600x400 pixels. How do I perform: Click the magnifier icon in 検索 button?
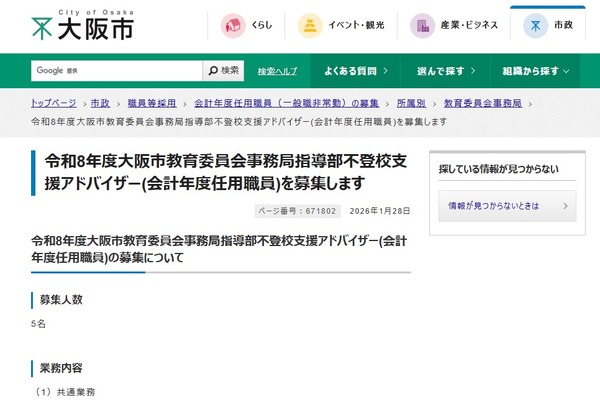tap(213, 70)
